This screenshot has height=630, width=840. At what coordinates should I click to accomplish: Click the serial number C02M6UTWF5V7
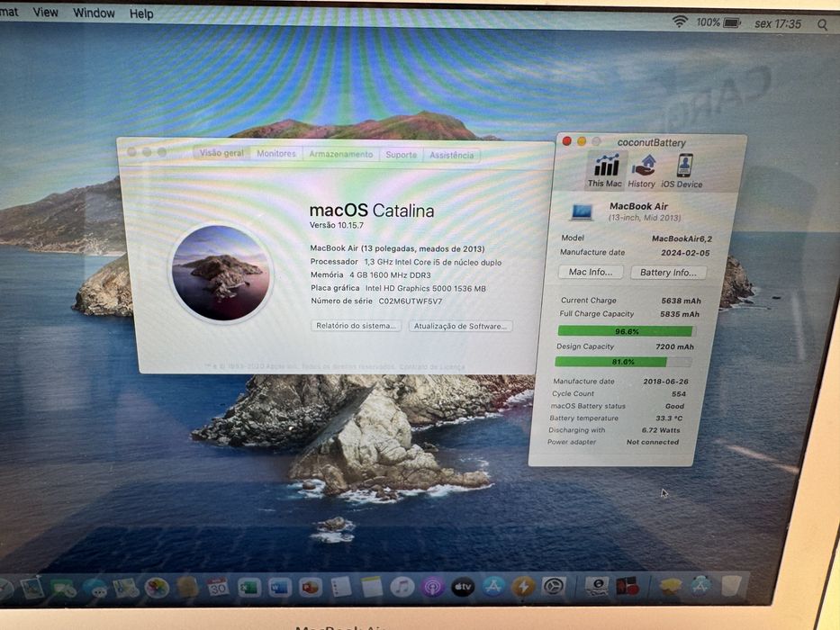coord(411,301)
